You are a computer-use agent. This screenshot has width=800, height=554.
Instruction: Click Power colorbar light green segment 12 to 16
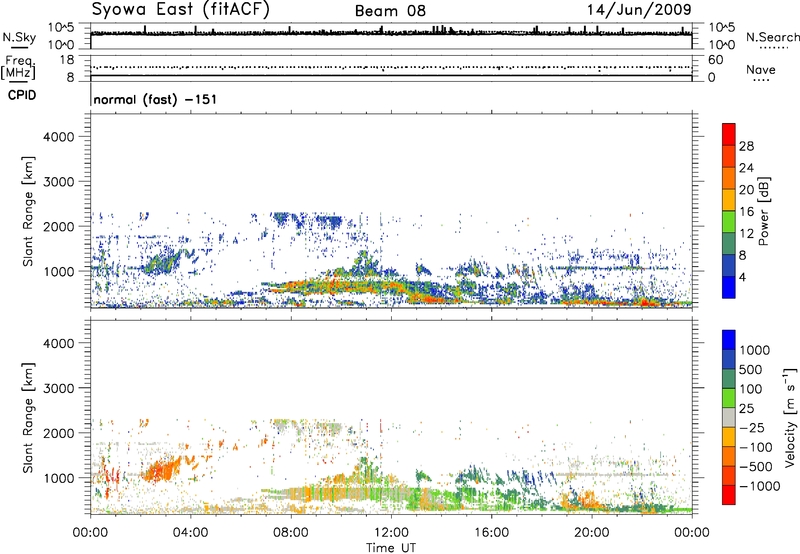(729, 222)
